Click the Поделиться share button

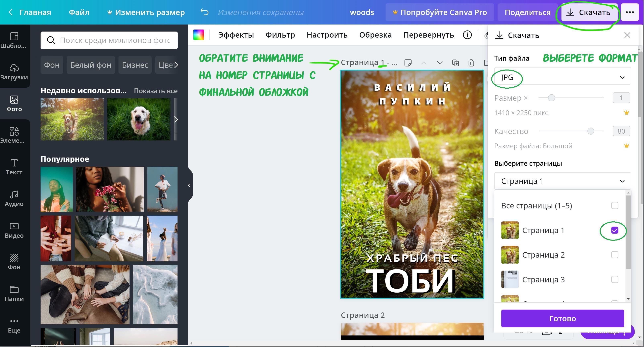[x=527, y=12]
